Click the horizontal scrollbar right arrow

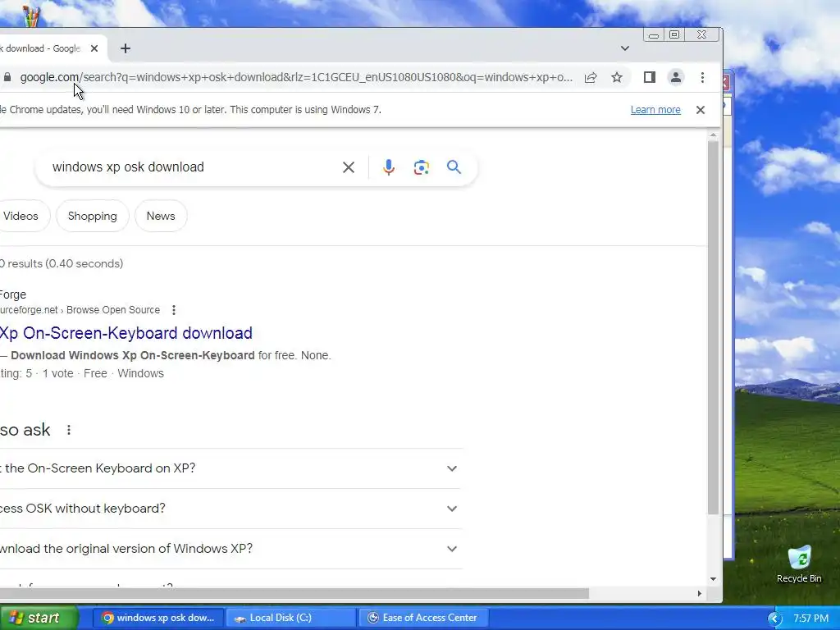(699, 594)
